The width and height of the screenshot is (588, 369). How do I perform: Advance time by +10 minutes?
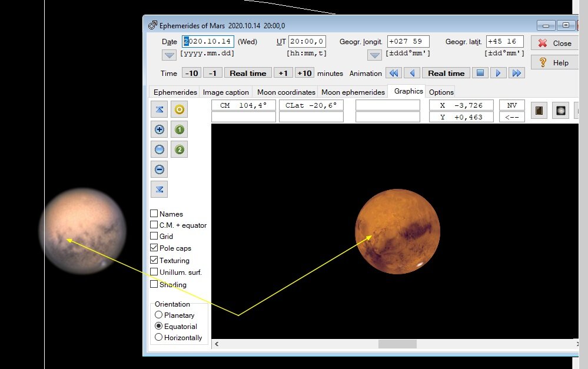coord(304,73)
